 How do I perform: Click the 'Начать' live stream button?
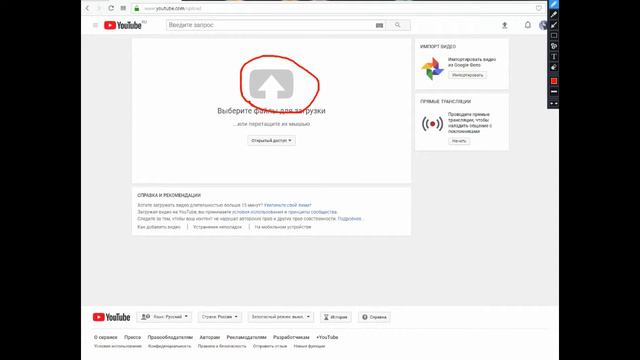click(x=459, y=141)
